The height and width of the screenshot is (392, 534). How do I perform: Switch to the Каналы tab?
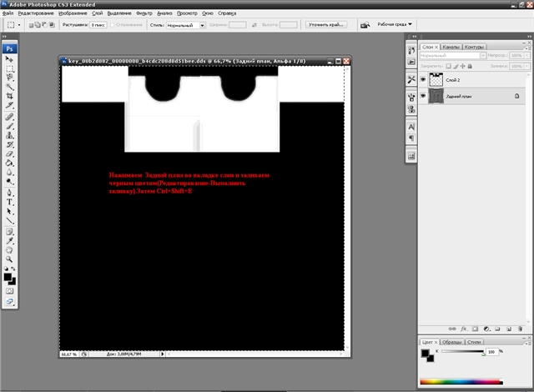pyautogui.click(x=451, y=47)
